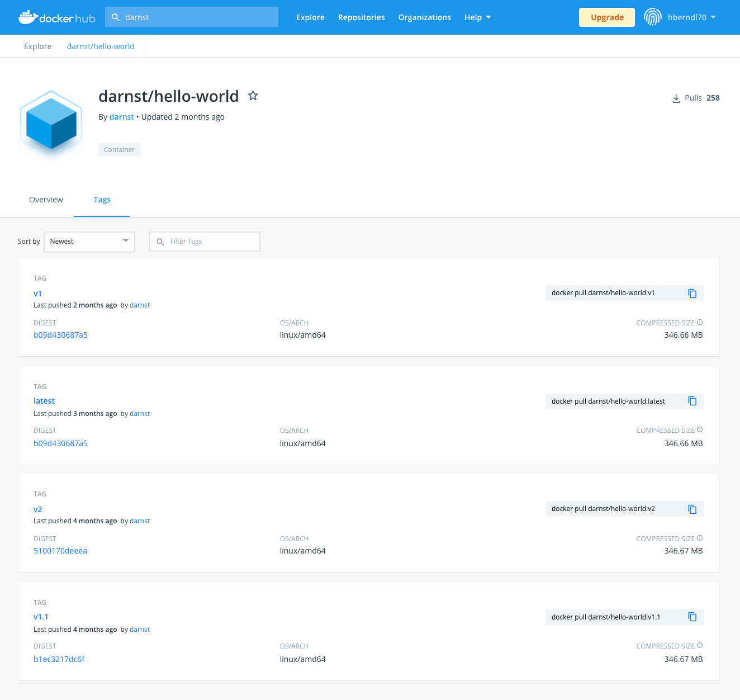Viewport: 740px width, 700px height.
Task: Click the Upgrade button
Action: (x=606, y=17)
